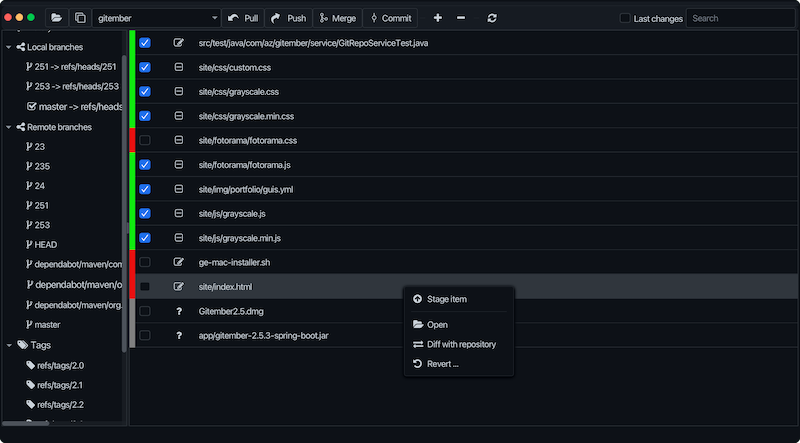Viewport: 800px width, 443px height.
Task: Select tag refs/tags/2.2
Action: click(x=55, y=405)
